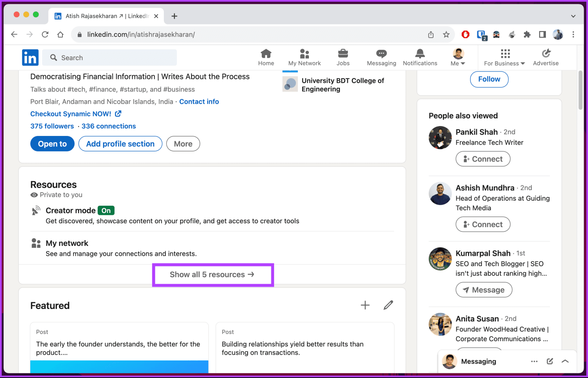Open the Notifications bell icon
588x378 pixels.
tap(420, 54)
